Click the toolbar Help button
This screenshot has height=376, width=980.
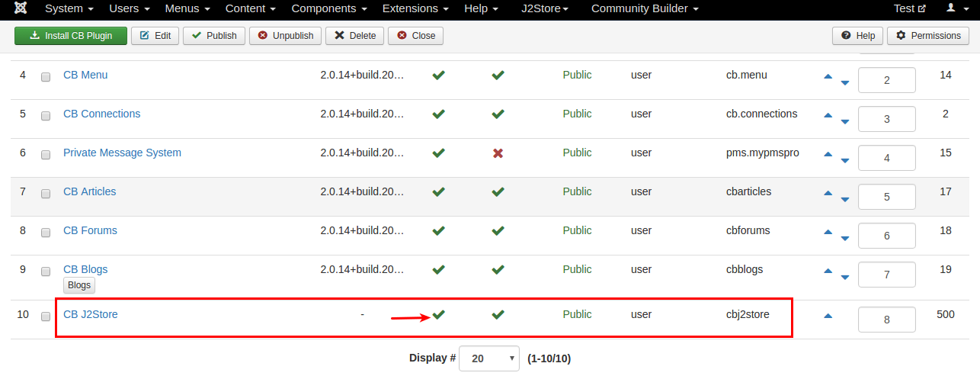(858, 36)
